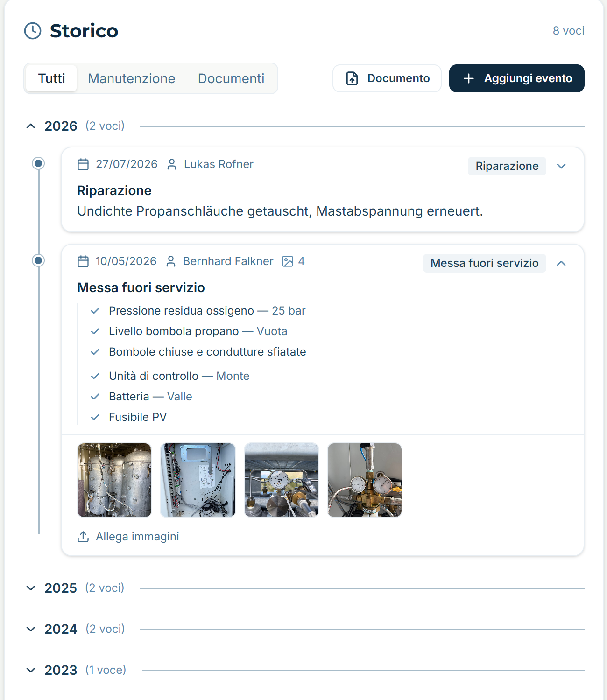Open the double gauge regulator thumbnail
This screenshot has width=607, height=700.
click(365, 480)
